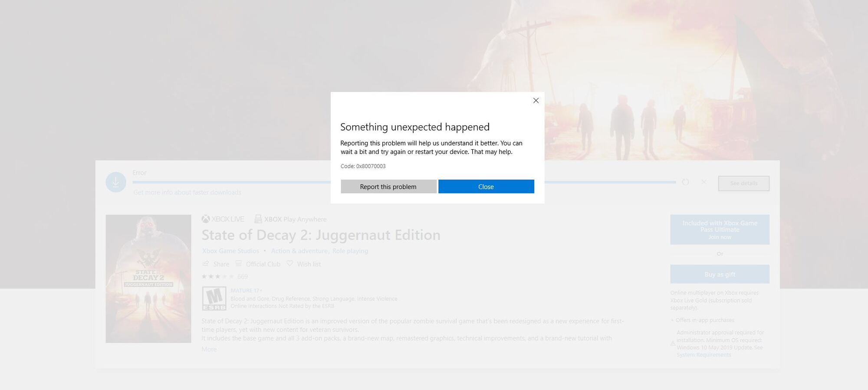Click the star rating with 669 reviews
The width and height of the screenshot is (868, 390).
[x=224, y=276]
